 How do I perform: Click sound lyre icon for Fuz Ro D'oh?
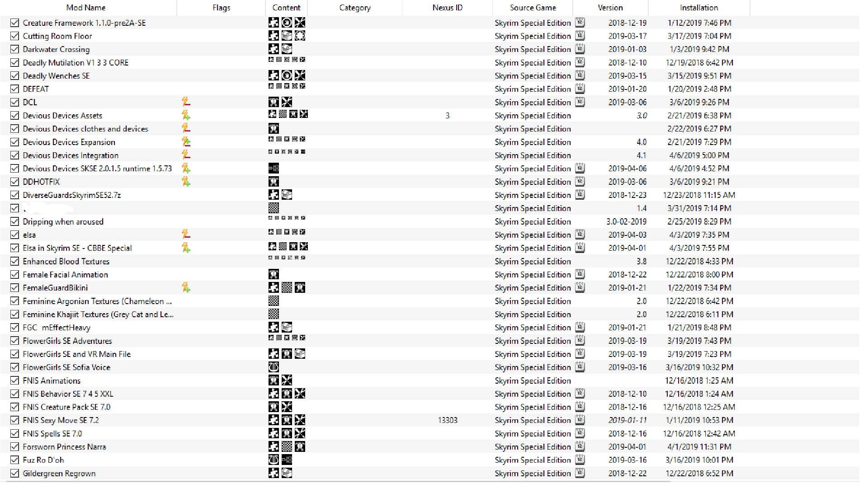[x=274, y=460]
